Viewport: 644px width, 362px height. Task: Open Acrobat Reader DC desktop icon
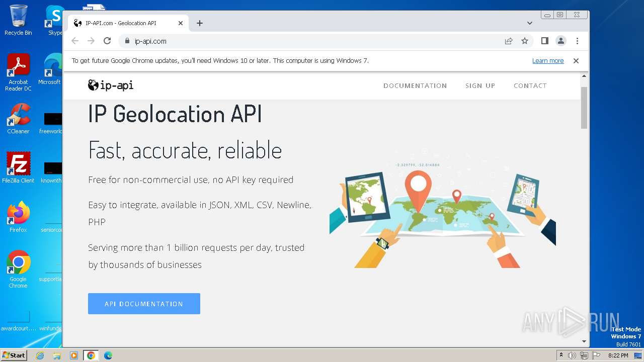[18, 72]
